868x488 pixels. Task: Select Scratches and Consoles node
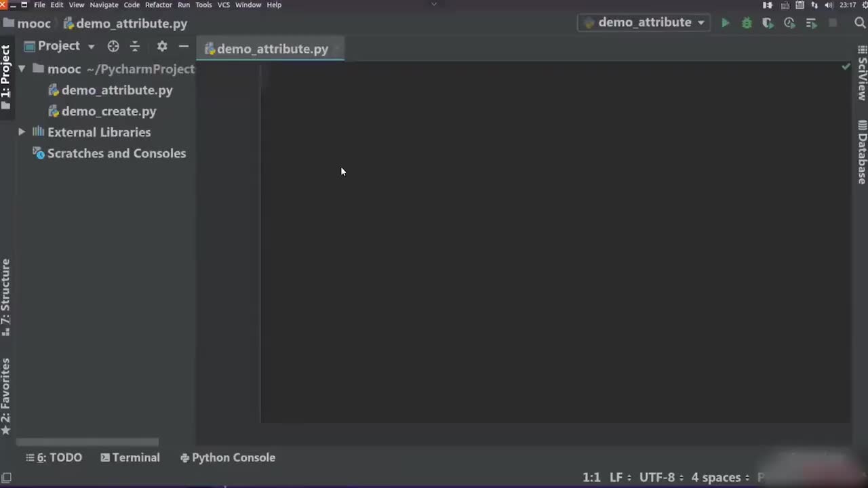pos(110,153)
